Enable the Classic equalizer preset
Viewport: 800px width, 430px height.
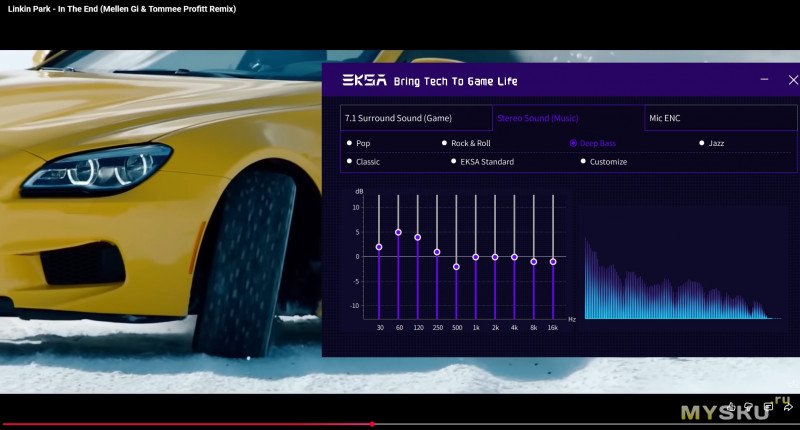(349, 161)
